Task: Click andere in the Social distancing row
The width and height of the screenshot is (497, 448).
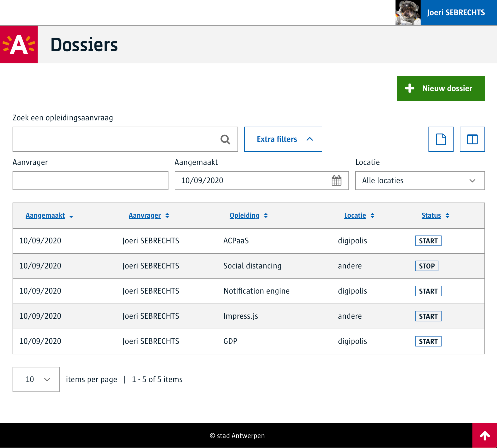Action: (350, 266)
